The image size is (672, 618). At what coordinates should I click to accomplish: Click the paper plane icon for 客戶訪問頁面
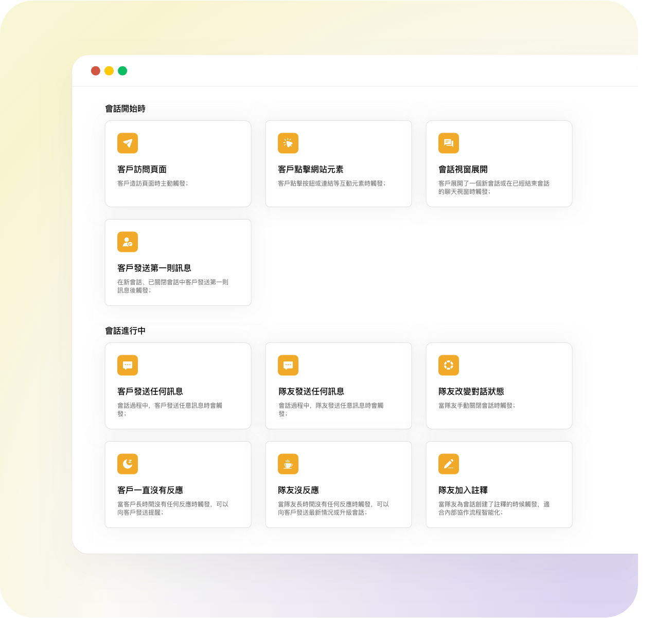pos(128,143)
